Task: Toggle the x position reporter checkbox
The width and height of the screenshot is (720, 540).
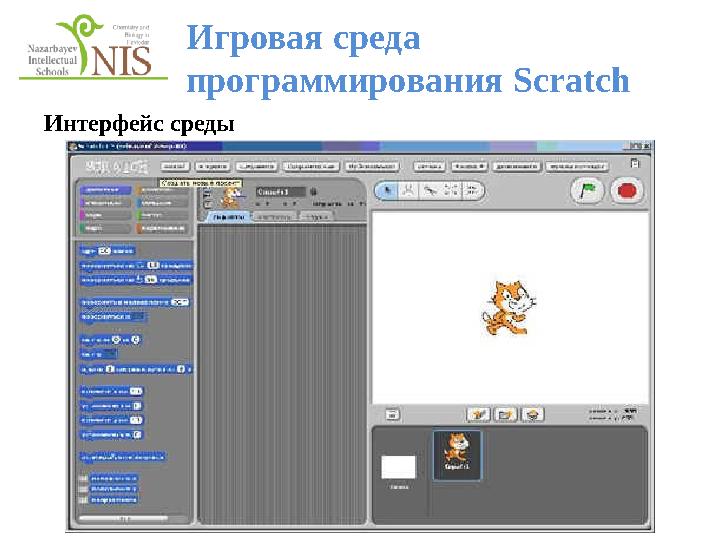Action: click(x=83, y=478)
